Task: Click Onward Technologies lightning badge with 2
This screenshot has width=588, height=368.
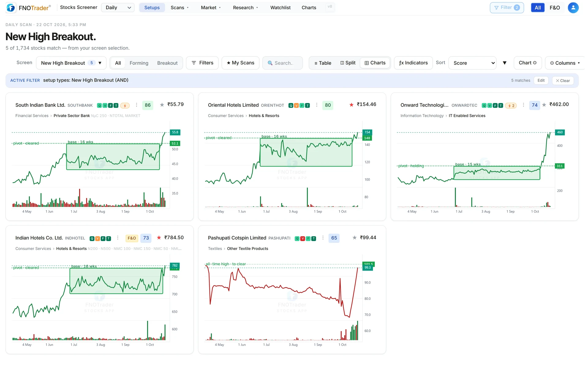Action: pos(511,105)
